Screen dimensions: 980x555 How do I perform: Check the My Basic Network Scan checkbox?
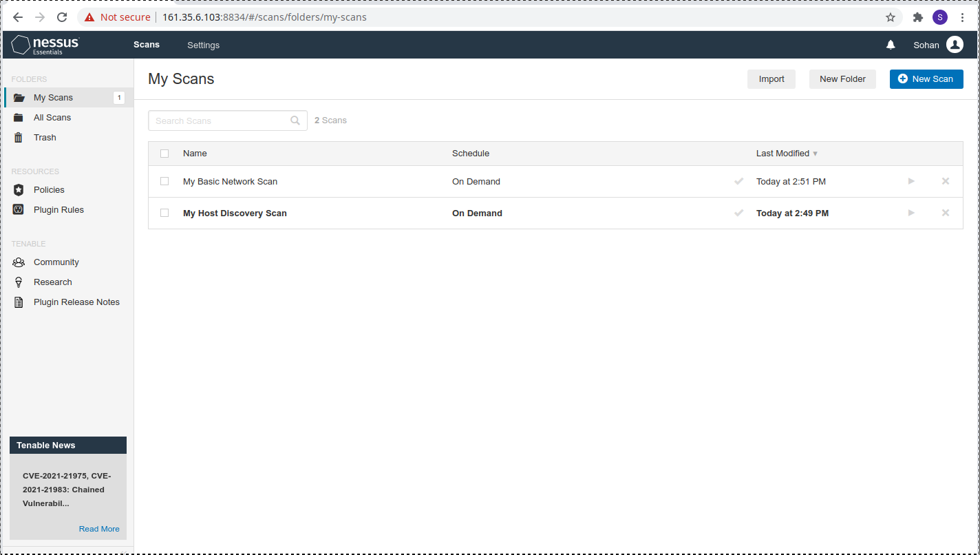164,181
